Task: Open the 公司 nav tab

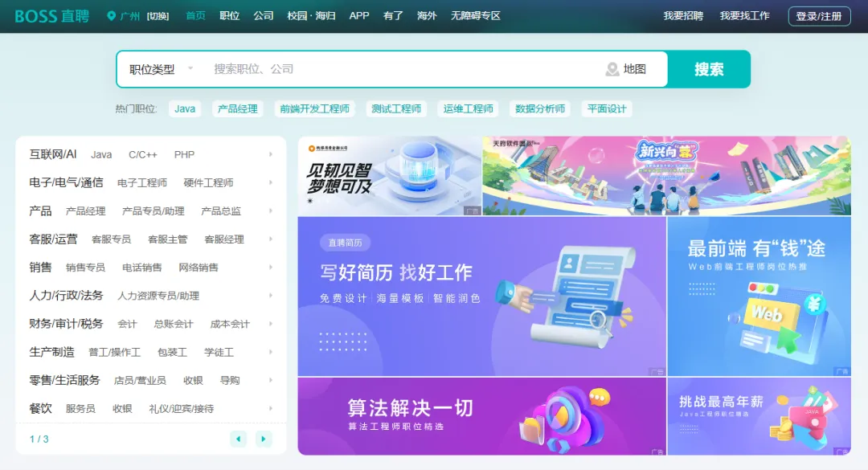Action: (264, 16)
